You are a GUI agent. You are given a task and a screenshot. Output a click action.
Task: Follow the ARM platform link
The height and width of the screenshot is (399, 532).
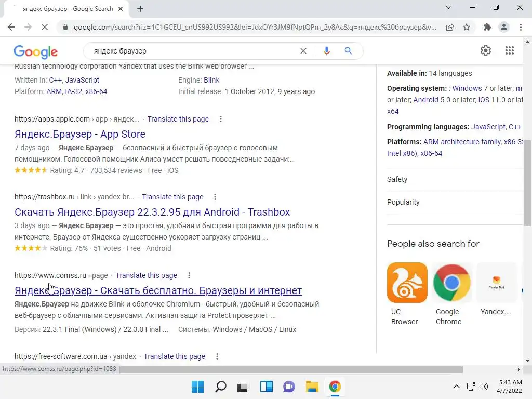[54, 91]
